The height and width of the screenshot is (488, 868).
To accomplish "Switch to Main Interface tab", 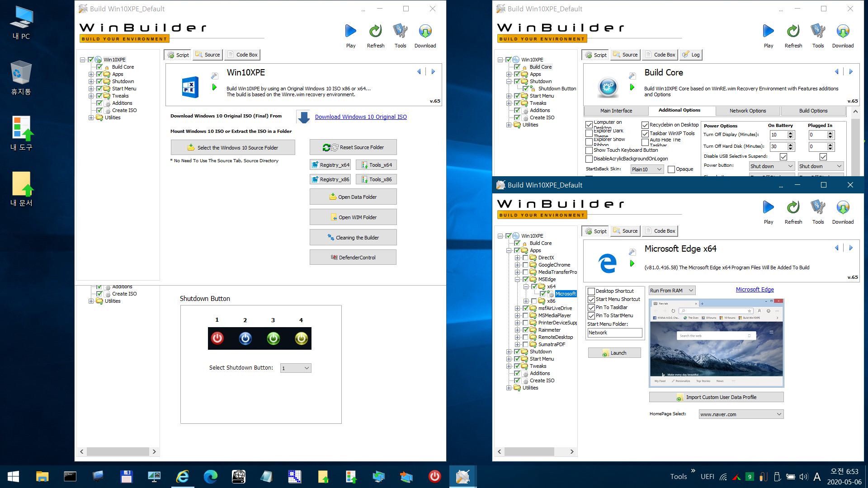I will 616,111.
